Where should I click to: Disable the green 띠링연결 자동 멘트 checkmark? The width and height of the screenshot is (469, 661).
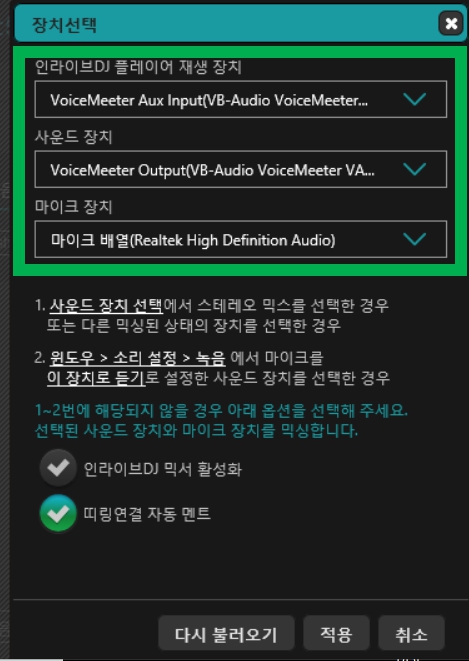(x=58, y=513)
